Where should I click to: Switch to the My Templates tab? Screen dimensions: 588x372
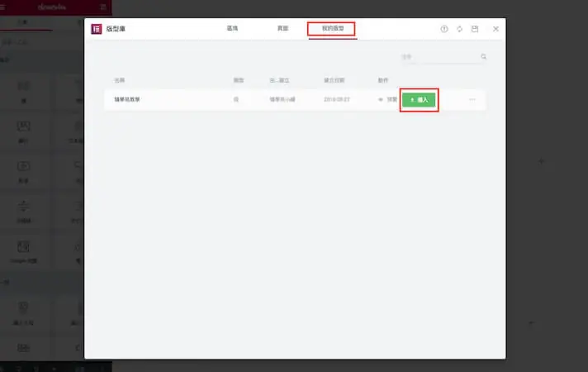[x=333, y=29]
